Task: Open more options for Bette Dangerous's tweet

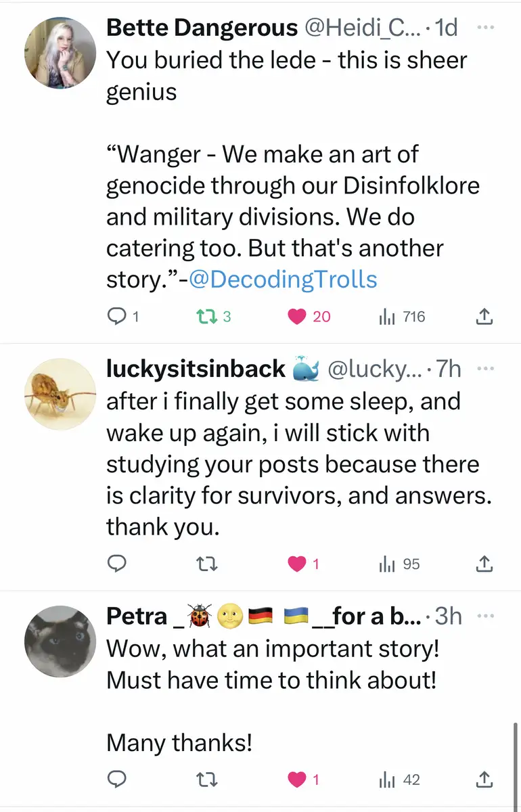Action: tap(485, 28)
